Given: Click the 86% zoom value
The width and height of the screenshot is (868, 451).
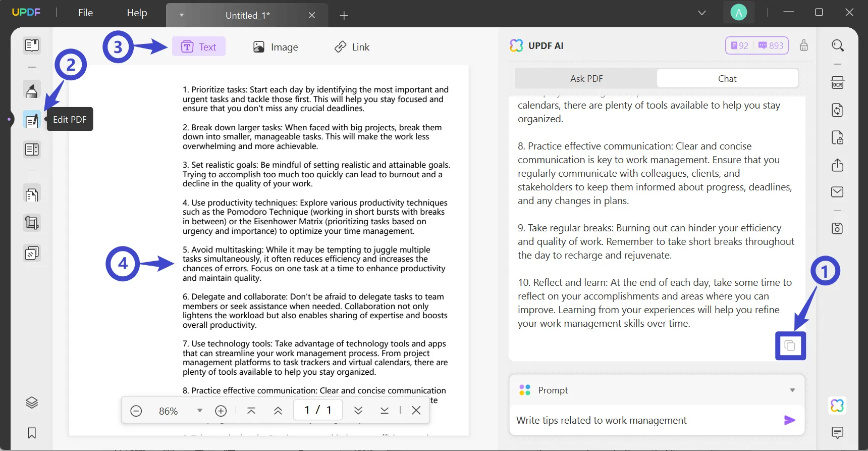Looking at the screenshot, I should [168, 411].
